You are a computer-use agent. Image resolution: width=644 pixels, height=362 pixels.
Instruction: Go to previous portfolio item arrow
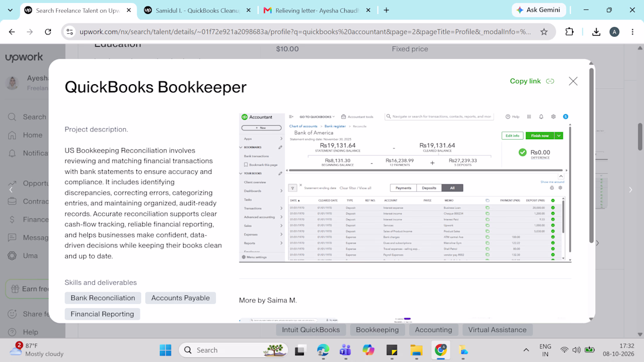(x=11, y=189)
